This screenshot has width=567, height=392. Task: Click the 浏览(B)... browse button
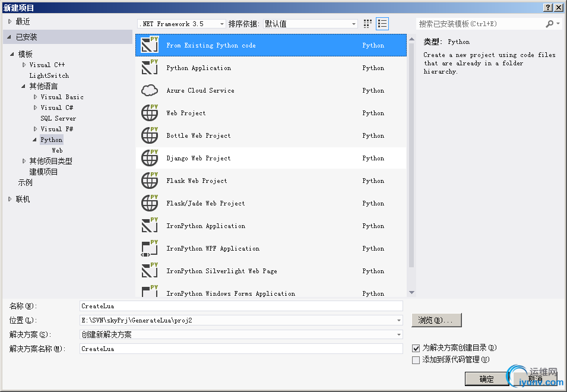436,320
